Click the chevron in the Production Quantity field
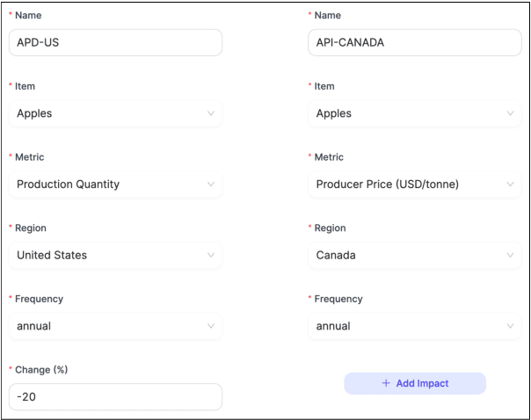The image size is (531, 420). (x=210, y=185)
